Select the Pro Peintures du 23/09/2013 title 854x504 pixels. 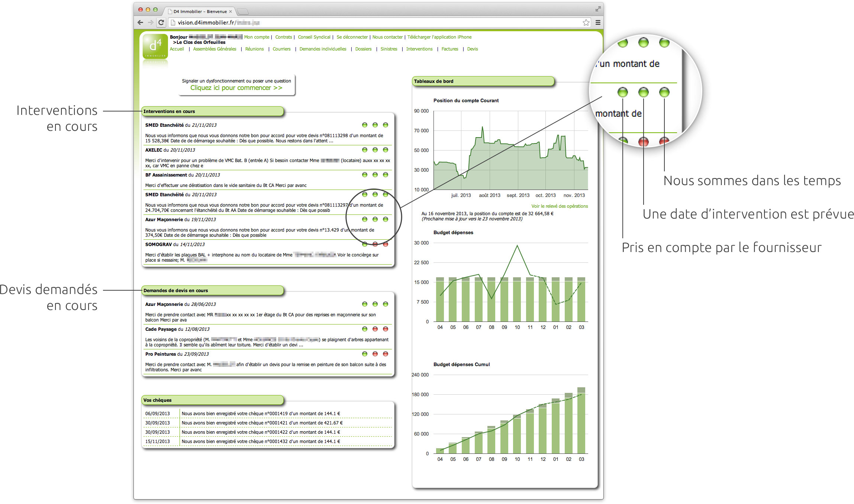click(177, 354)
